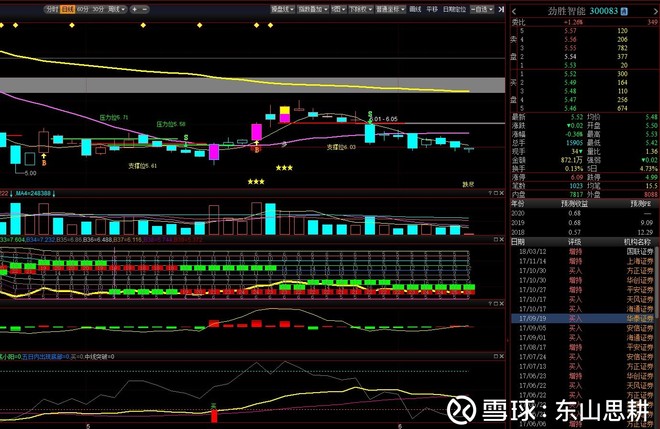660x429 pixels.
Task: Open 9图 layout dropdown
Action: click(x=338, y=9)
